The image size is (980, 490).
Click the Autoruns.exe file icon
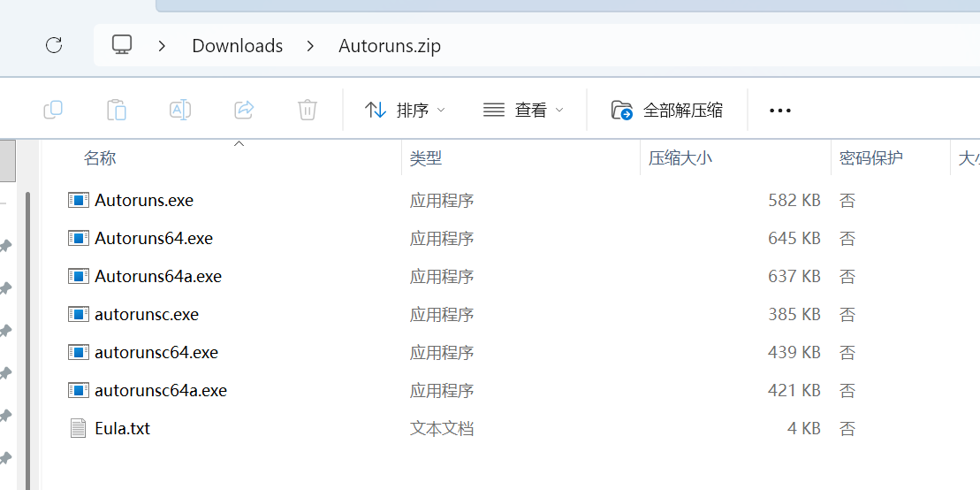click(78, 200)
